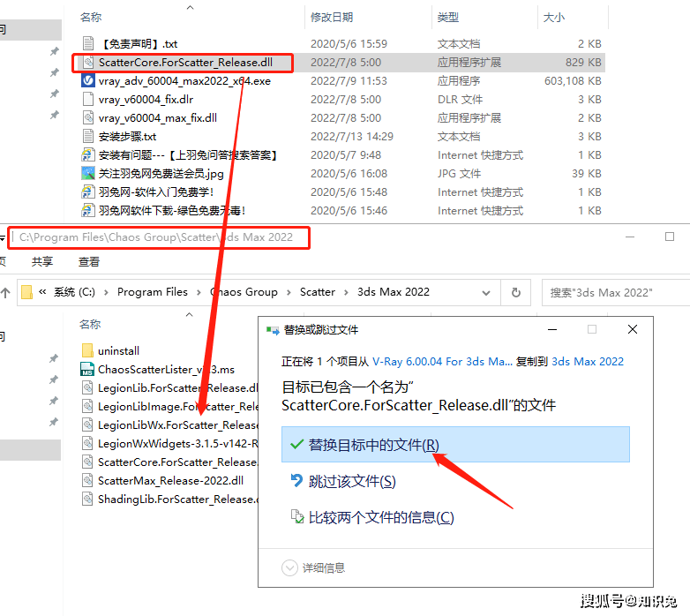
Task: Click the search box for 3ds Max 2022
Action: point(613,292)
